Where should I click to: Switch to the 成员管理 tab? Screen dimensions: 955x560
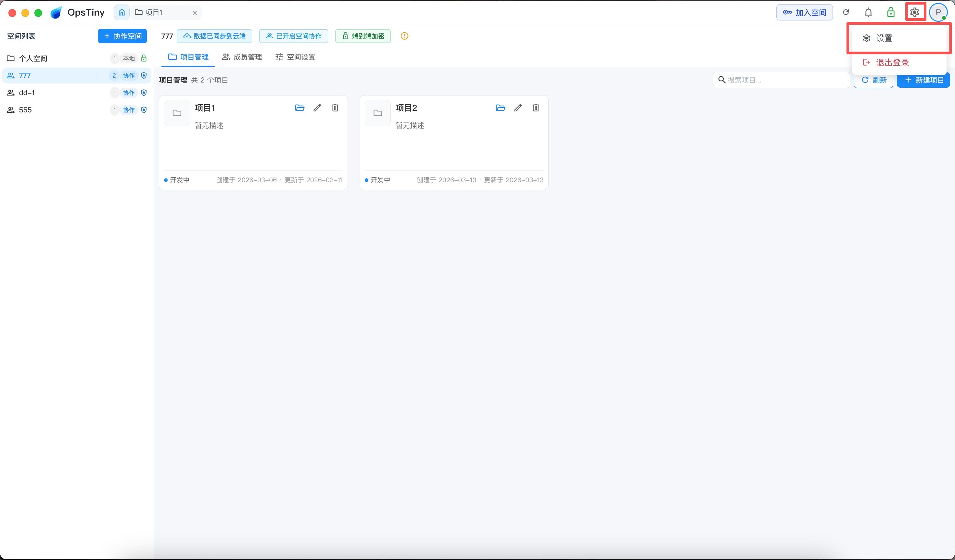click(x=242, y=57)
